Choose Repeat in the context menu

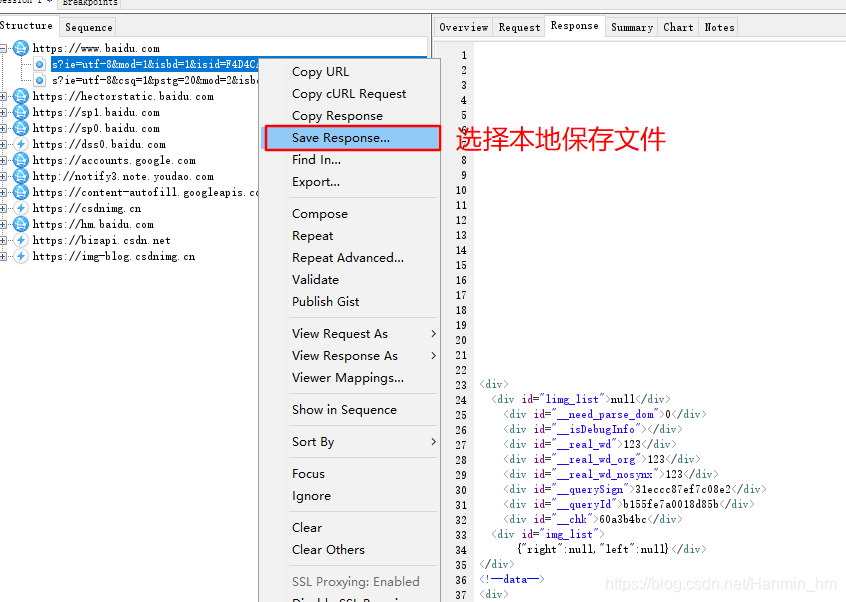point(350,236)
